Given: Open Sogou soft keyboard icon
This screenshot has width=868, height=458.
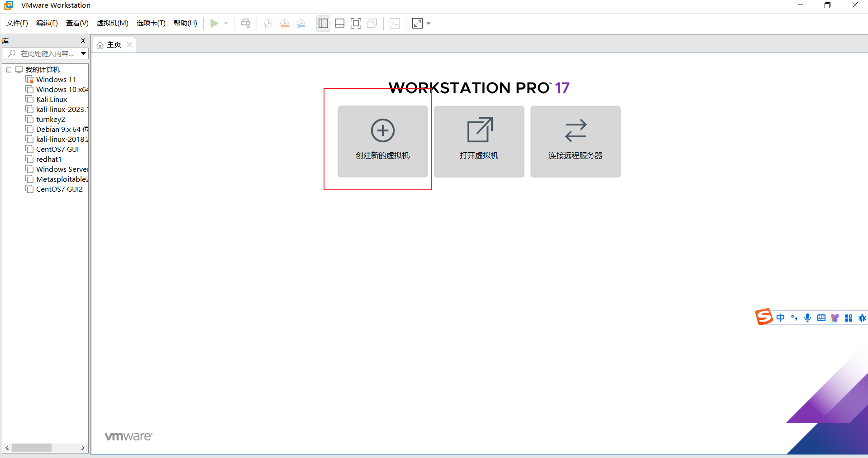Looking at the screenshot, I should (821, 318).
